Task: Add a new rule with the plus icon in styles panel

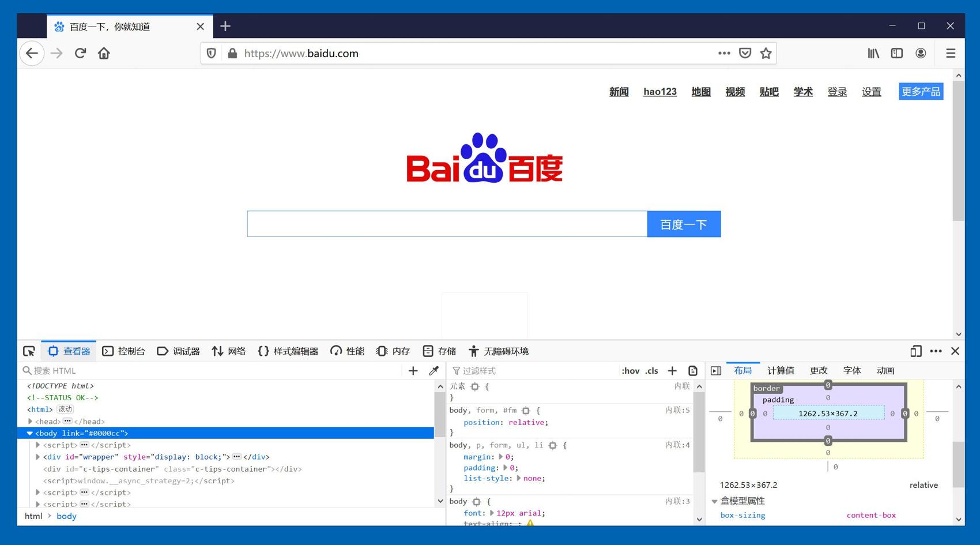Action: coord(672,371)
